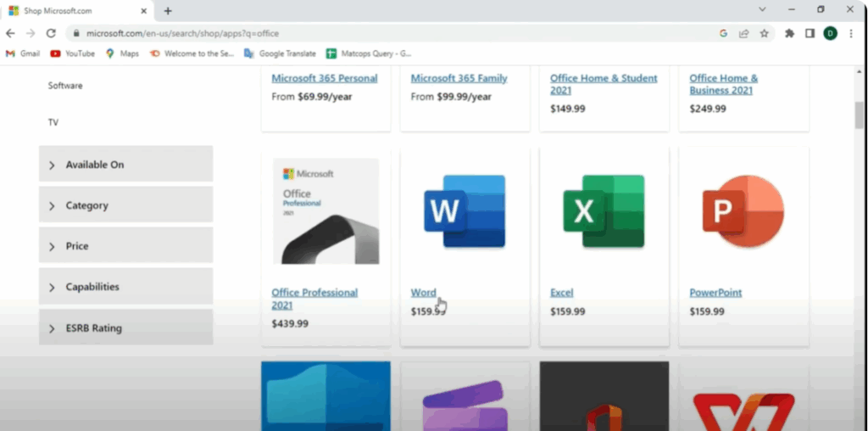The height and width of the screenshot is (431, 868).
Task: Click the Excel app icon
Action: [604, 211]
